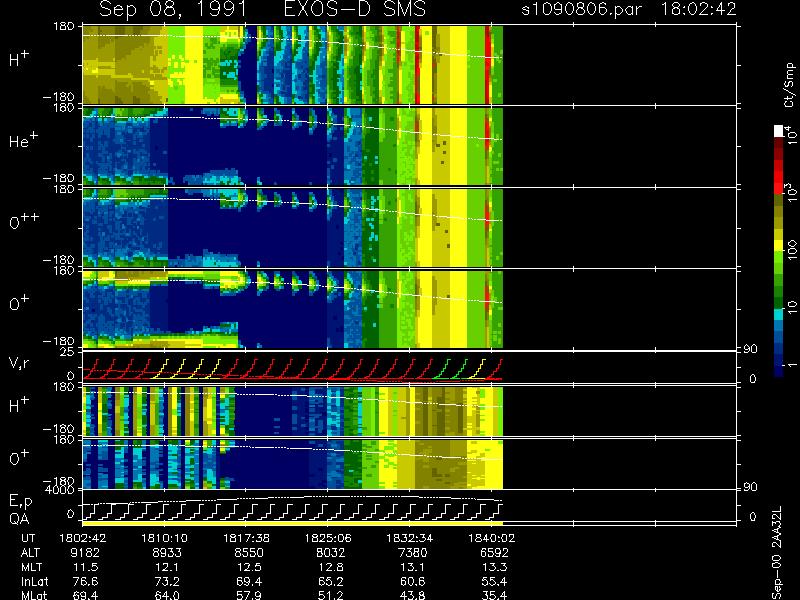Click the He+ spectrogram panel
Image resolution: width=800 pixels, height=600 pixels.
(x=293, y=146)
